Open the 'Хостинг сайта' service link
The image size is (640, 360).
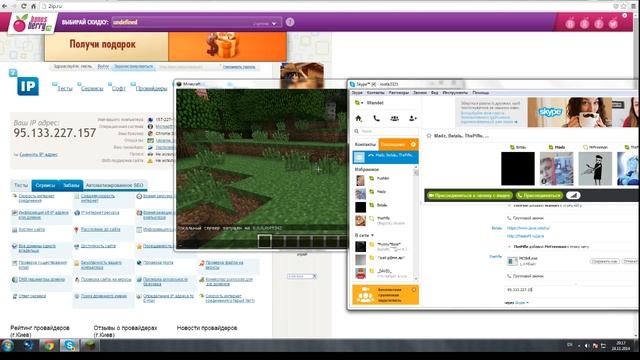pyautogui.click(x=32, y=229)
